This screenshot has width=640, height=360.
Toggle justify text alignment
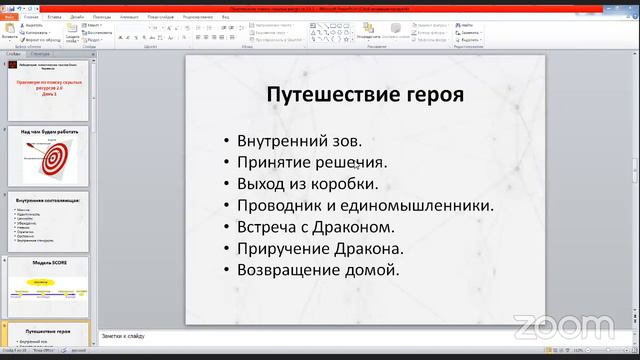pos(222,38)
